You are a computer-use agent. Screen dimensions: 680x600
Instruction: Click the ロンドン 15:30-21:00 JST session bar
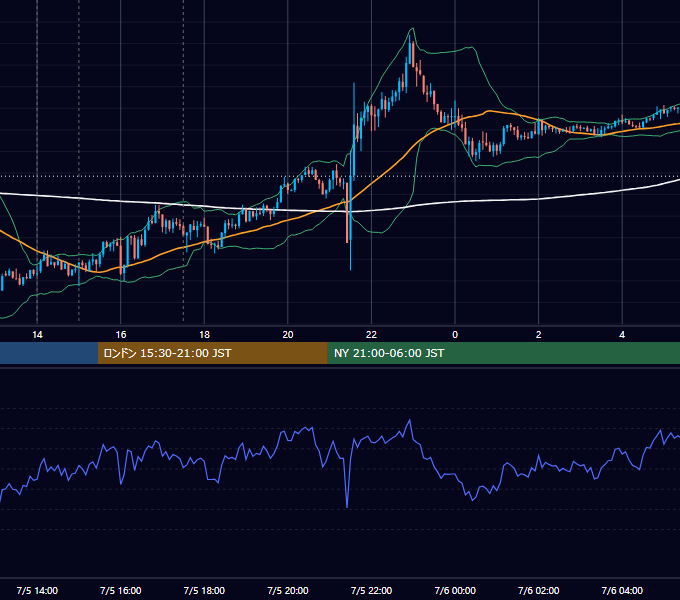click(212, 353)
